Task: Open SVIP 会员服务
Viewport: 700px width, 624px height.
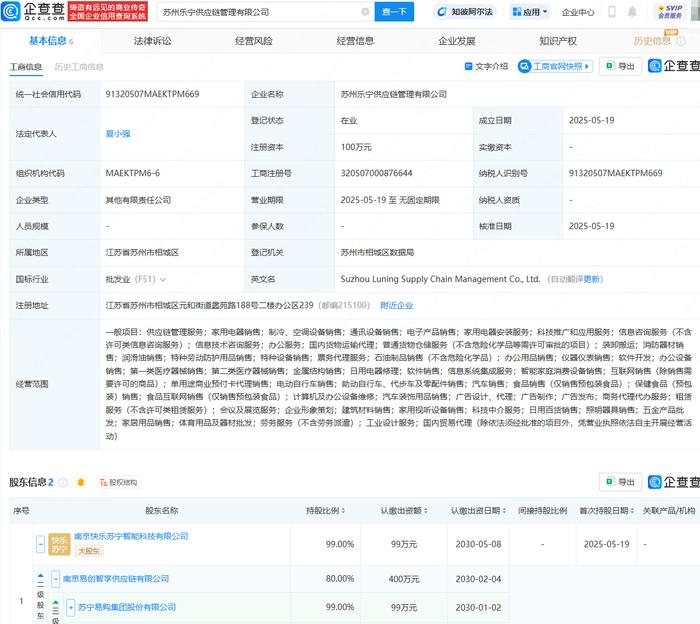Action: pyautogui.click(x=670, y=12)
